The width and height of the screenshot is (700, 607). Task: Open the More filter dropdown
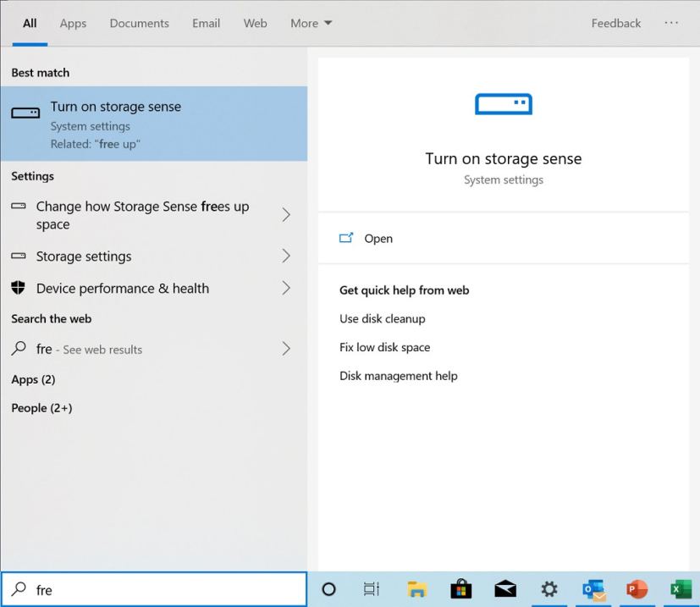[x=311, y=23]
